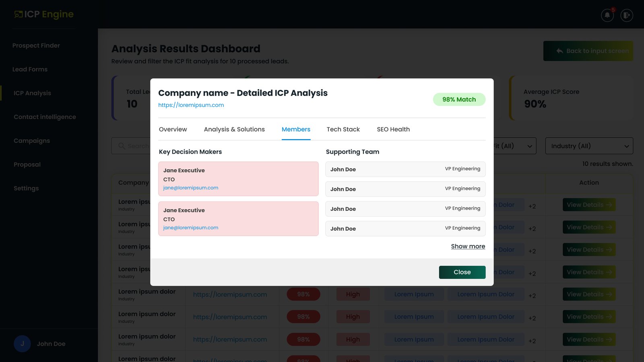Image resolution: width=644 pixels, height=362 pixels.
Task: Open Lead Forms in sidebar
Action: [30, 69]
